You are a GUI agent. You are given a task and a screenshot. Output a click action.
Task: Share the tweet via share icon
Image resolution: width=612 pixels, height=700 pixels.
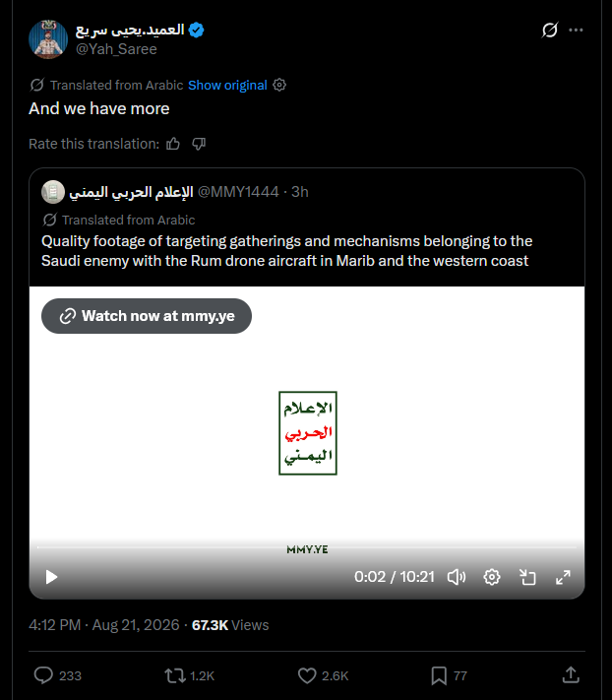pos(571,675)
